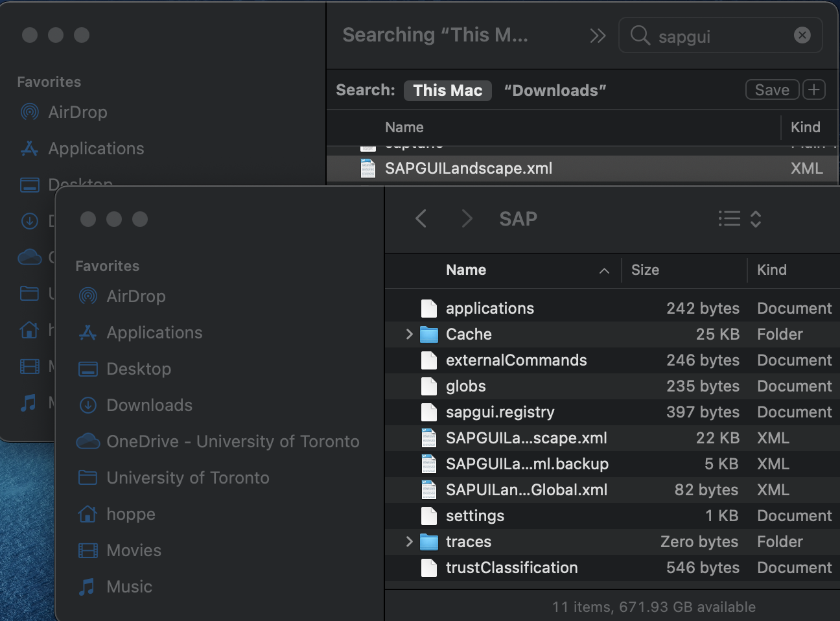
Task: Select the globs document
Action: (x=612, y=386)
